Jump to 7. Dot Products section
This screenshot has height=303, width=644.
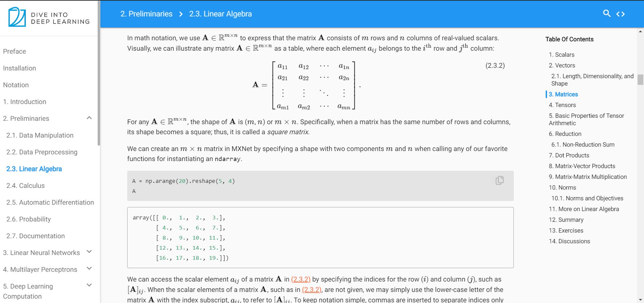(568, 155)
